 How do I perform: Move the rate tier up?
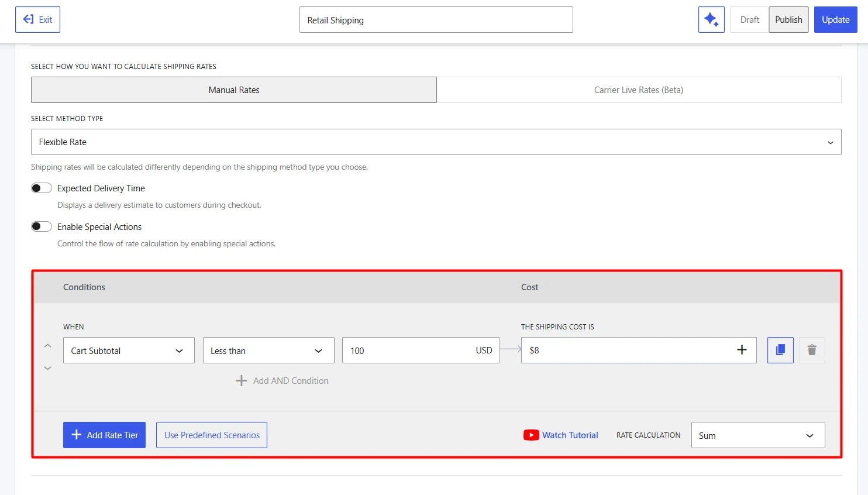point(48,346)
